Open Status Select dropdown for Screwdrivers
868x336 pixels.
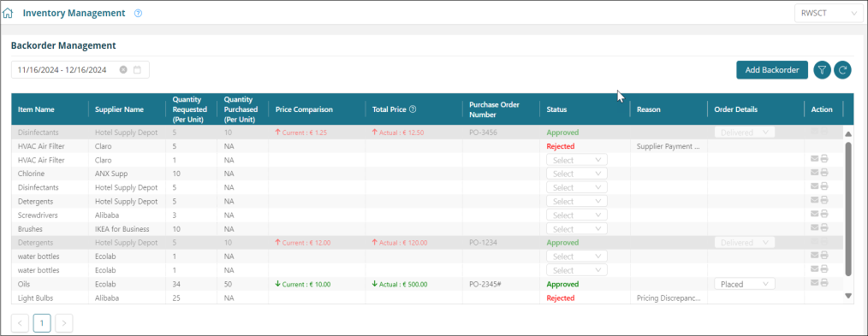577,215
